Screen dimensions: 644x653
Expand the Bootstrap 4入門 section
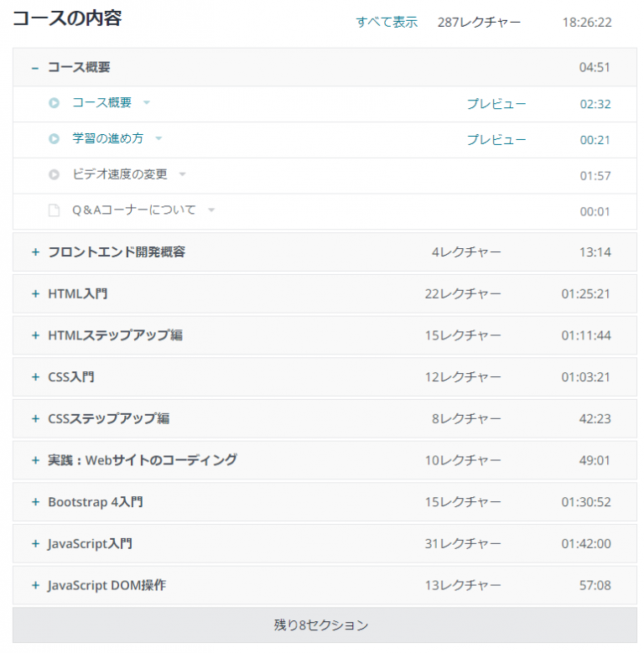click(x=35, y=502)
